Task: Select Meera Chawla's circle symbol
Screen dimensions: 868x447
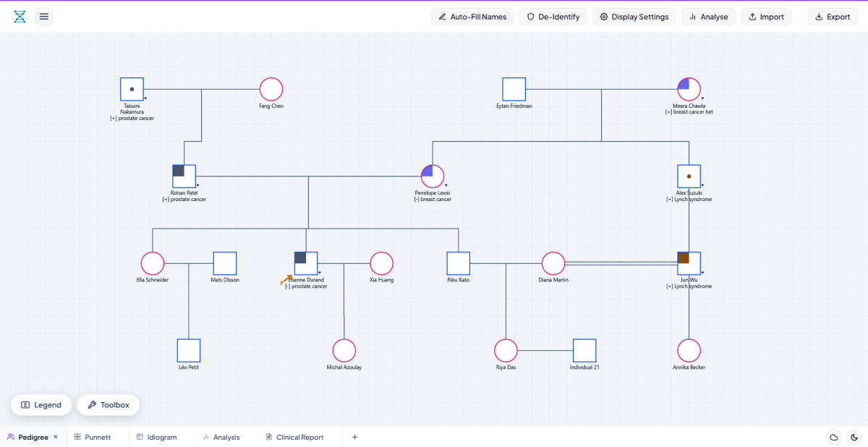Action: pos(689,89)
